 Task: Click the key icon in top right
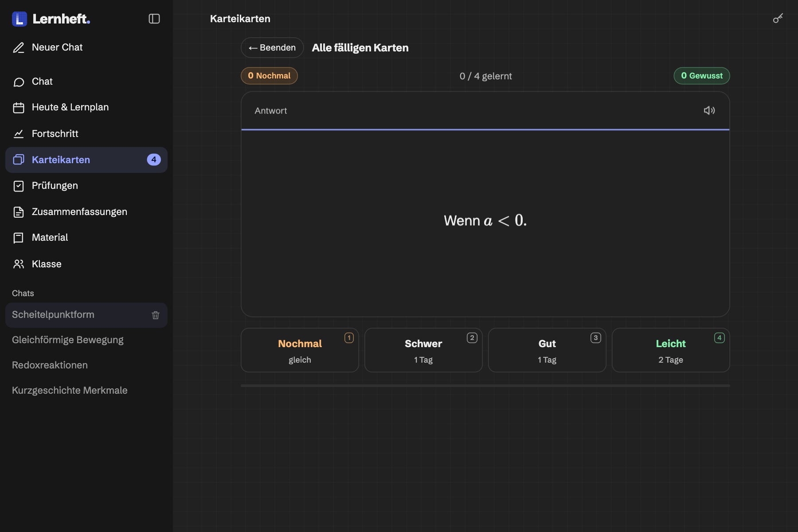[x=778, y=18]
